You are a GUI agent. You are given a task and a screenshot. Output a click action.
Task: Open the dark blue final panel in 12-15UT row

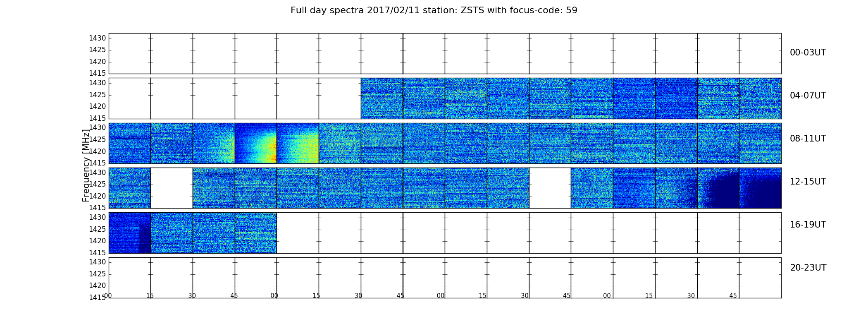coord(760,188)
